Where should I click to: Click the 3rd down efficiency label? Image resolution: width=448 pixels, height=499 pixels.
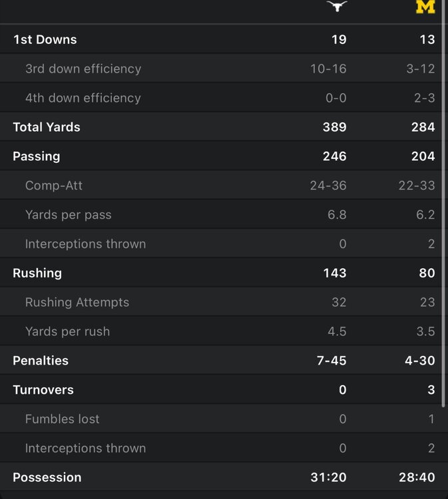point(83,69)
